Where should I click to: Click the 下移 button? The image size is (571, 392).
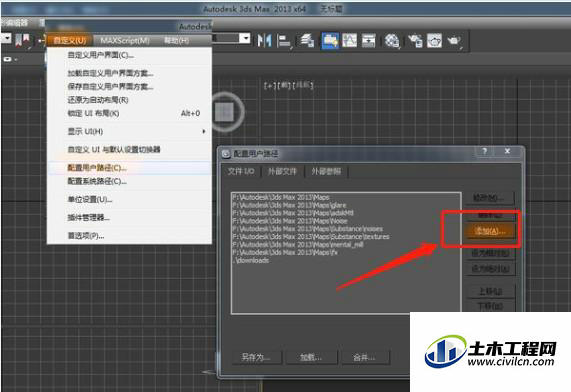point(490,306)
